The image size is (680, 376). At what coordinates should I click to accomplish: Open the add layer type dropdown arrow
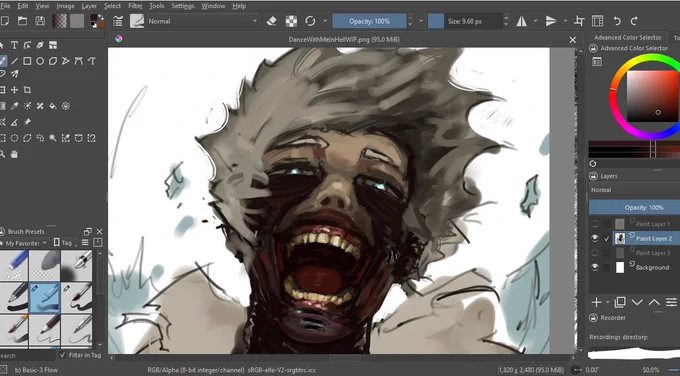tap(608, 302)
